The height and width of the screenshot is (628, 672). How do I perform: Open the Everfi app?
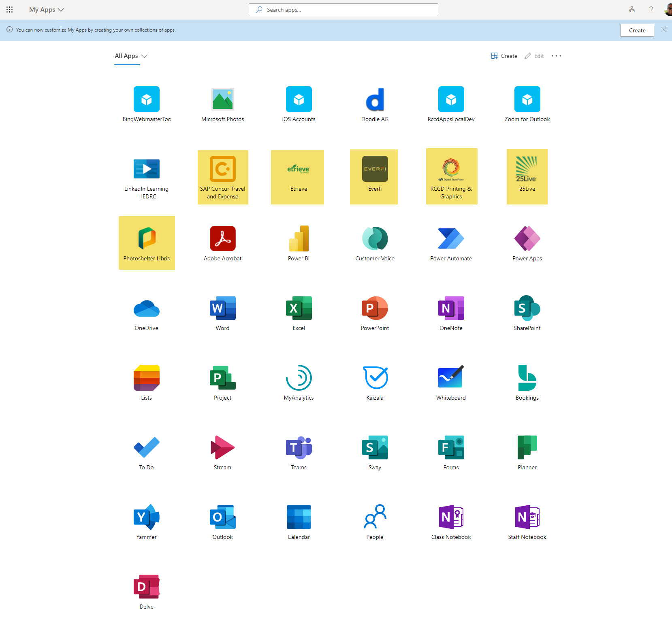click(374, 177)
